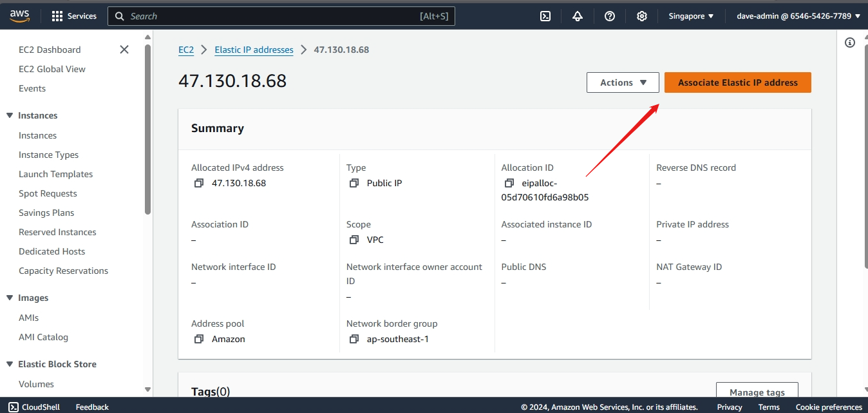This screenshot has height=413, width=868.
Task: Copy the ap-southeast-1 network border group
Action: pos(354,339)
